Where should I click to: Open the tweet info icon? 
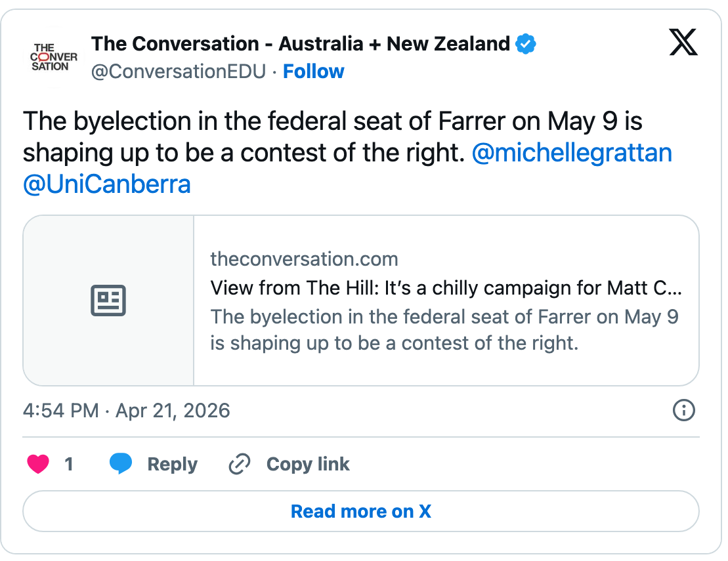click(684, 411)
